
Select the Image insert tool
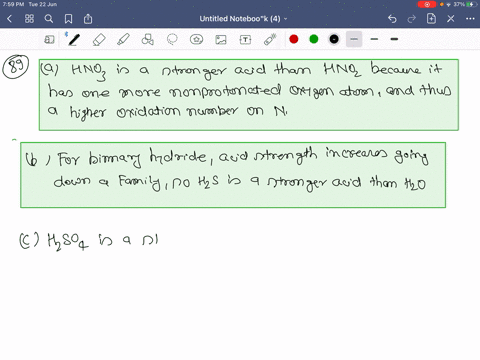221,40
